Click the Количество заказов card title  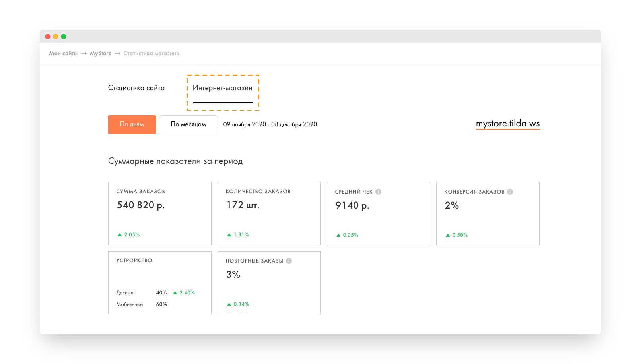point(258,192)
